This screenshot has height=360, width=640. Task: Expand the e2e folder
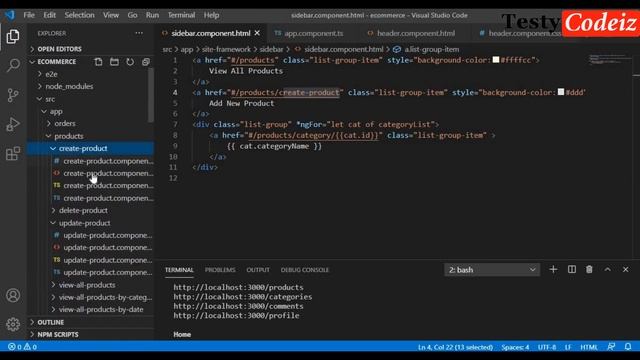(x=51, y=74)
